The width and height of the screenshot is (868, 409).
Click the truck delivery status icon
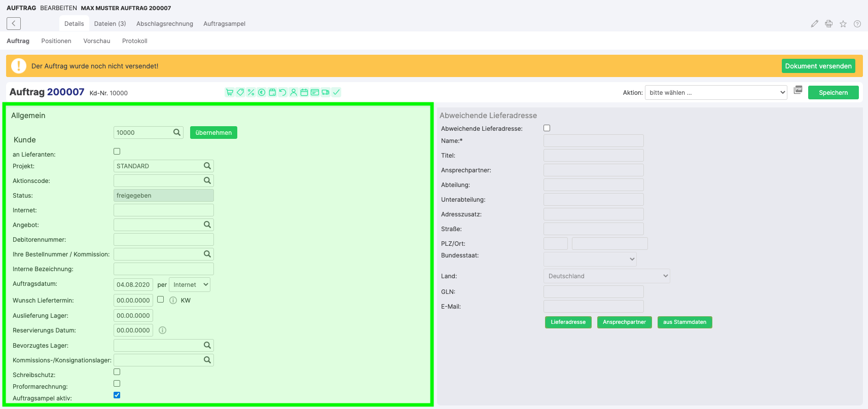coord(325,92)
